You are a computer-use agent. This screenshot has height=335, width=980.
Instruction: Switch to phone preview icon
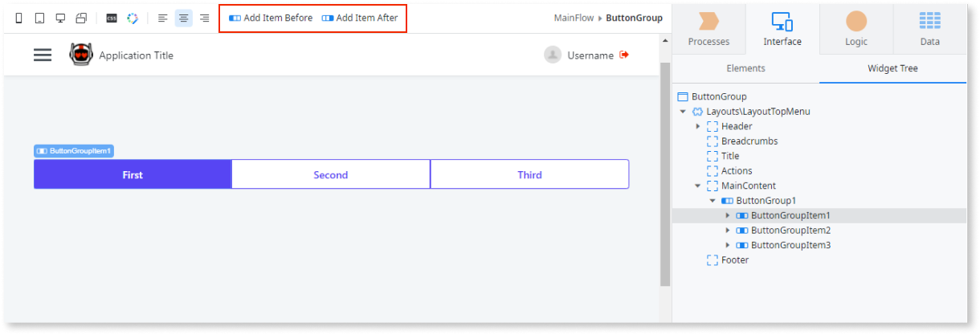pyautogui.click(x=19, y=18)
